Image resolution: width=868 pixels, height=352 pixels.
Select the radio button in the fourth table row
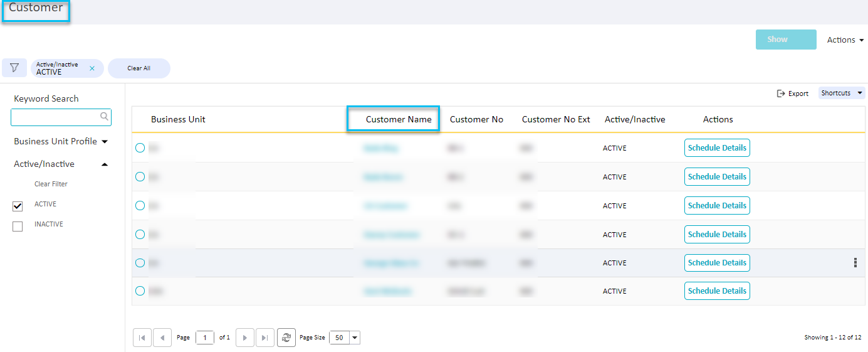[140, 235]
